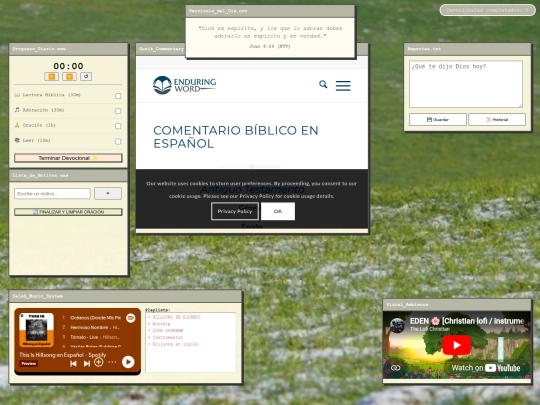This screenshot has height=405, width=540.
Task: Skip to next track in Spotify player
Action: [x=87, y=363]
